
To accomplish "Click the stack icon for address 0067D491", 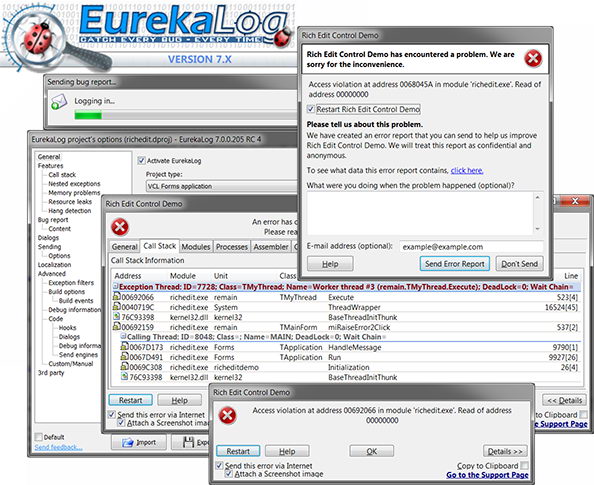I will coord(124,356).
